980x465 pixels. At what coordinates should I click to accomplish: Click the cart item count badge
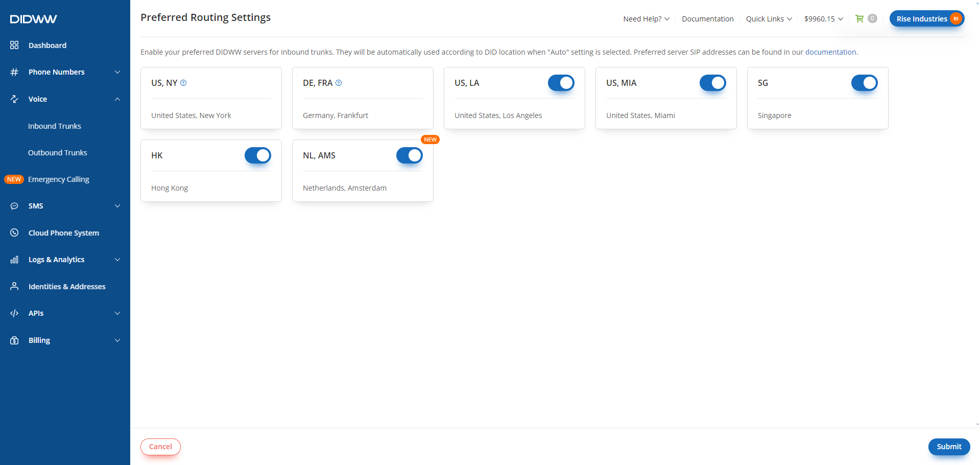tap(872, 18)
